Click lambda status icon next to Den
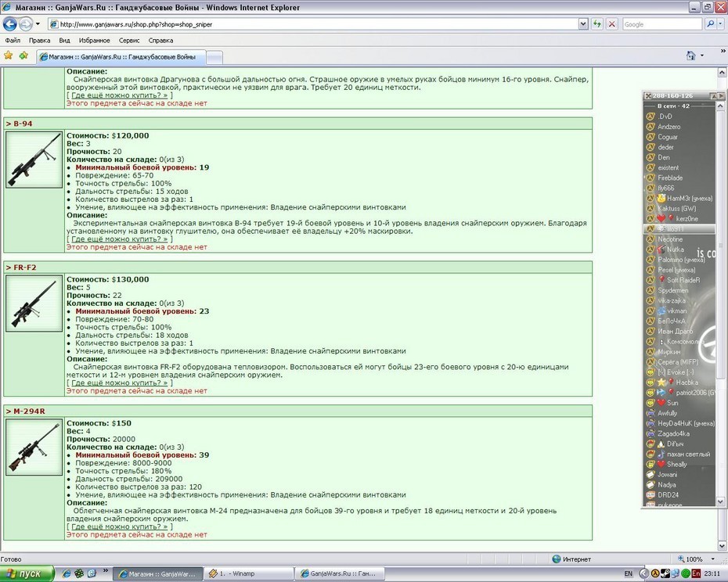Image resolution: width=728 pixels, height=582 pixels. tap(651, 157)
